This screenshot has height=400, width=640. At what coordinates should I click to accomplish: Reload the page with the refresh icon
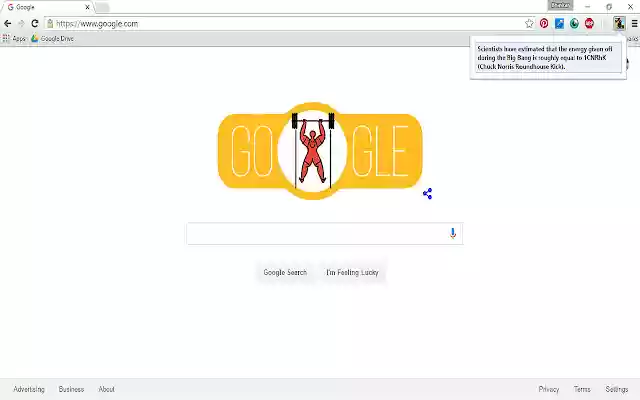pyautogui.click(x=35, y=24)
